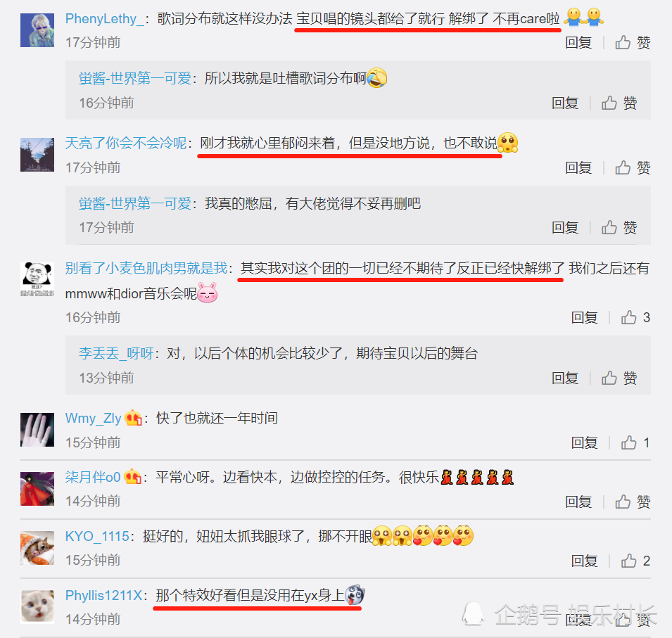Click KYO_1115's cat avatar
The height and width of the screenshot is (638, 672).
(37, 548)
